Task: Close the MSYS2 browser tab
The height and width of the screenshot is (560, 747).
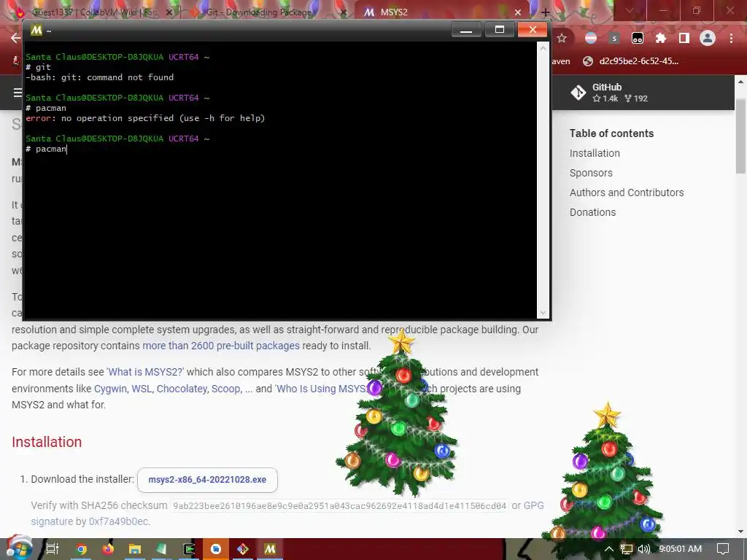Action: 518,12
